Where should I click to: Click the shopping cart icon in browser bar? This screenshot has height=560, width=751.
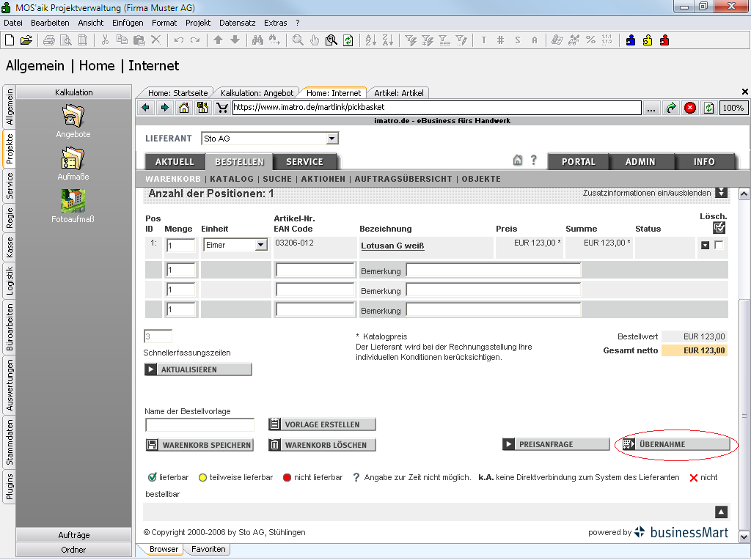point(222,108)
